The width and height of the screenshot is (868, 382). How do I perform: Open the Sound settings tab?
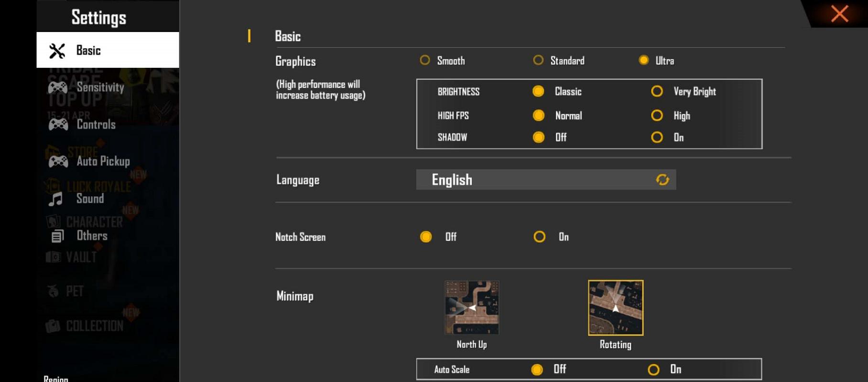point(108,199)
